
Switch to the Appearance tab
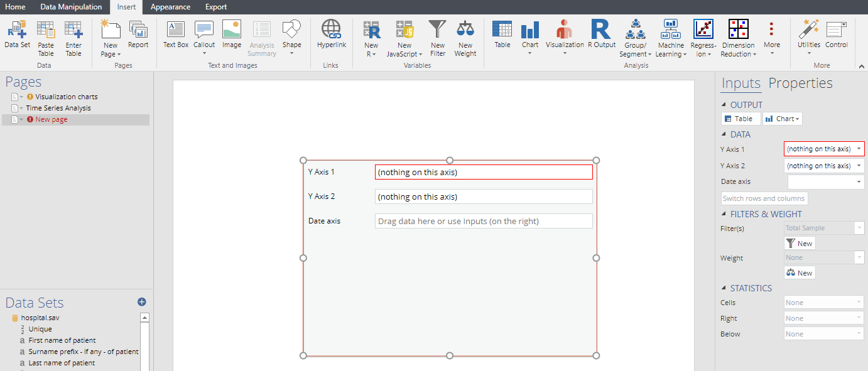click(171, 7)
